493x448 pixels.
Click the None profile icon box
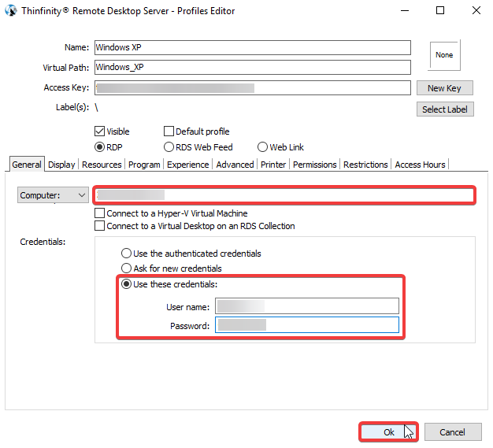(x=444, y=55)
